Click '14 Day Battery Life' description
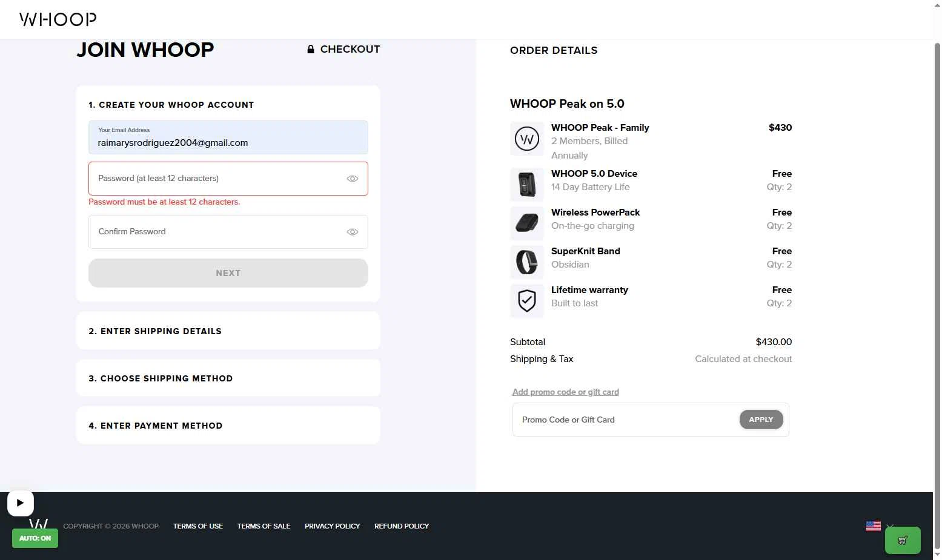Image resolution: width=942 pixels, height=560 pixels. tap(591, 187)
